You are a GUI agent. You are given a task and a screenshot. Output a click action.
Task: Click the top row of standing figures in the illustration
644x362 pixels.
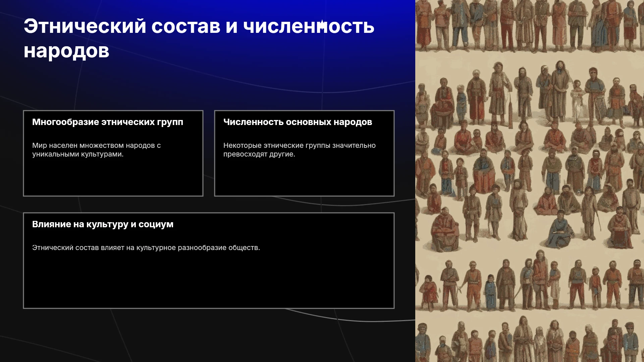pyautogui.click(x=530, y=25)
